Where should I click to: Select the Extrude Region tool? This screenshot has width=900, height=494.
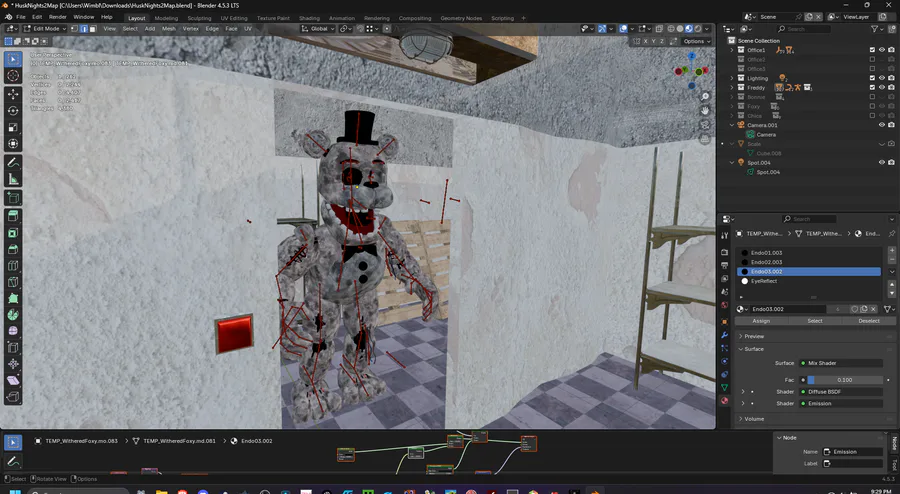(x=13, y=216)
